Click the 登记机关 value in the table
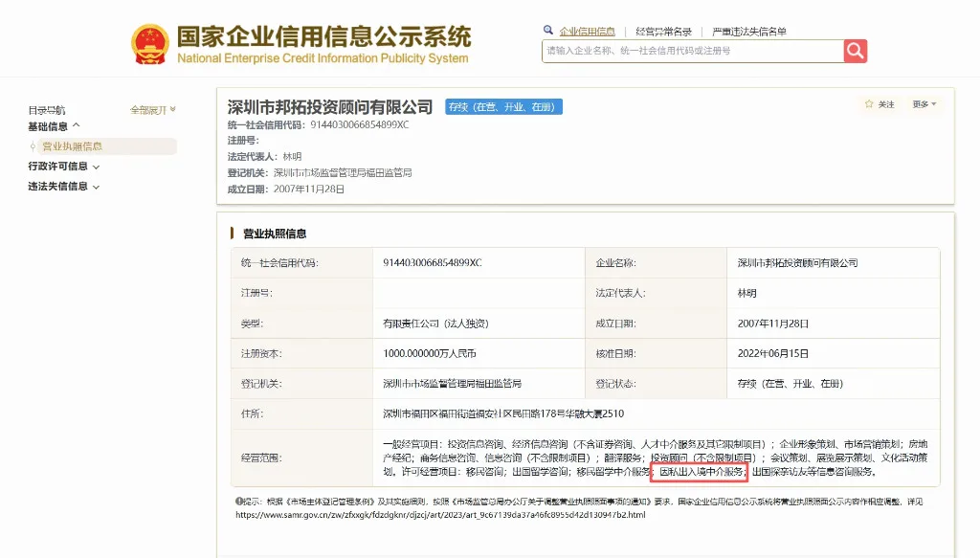Screen dimensions: 980x558 (452, 384)
